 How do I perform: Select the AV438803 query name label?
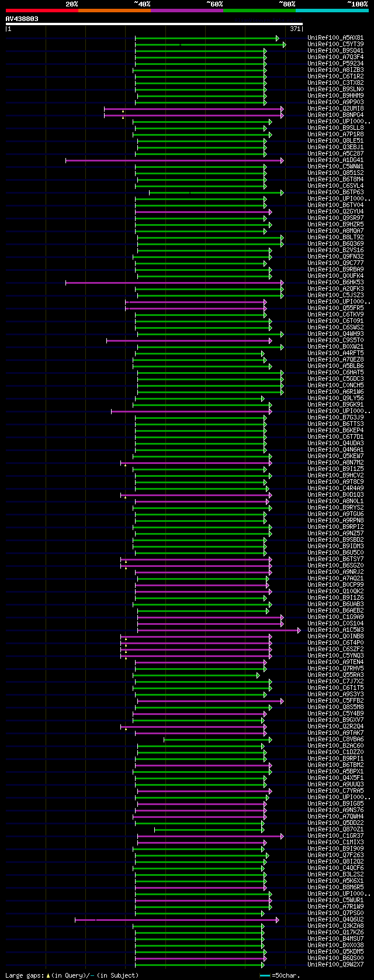coord(22,19)
